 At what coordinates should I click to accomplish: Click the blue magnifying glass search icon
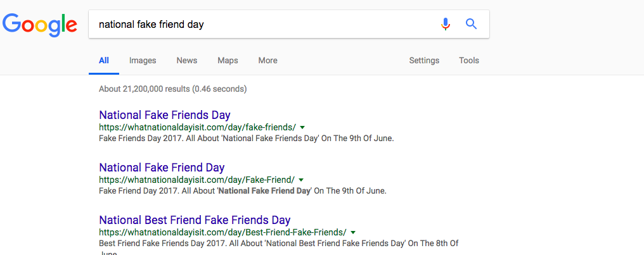[x=471, y=24]
